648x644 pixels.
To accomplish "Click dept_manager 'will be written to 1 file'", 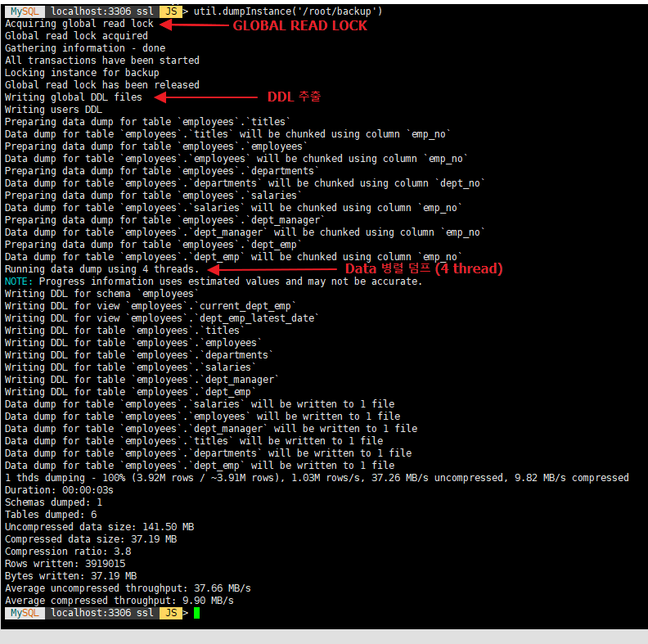I will (212, 429).
